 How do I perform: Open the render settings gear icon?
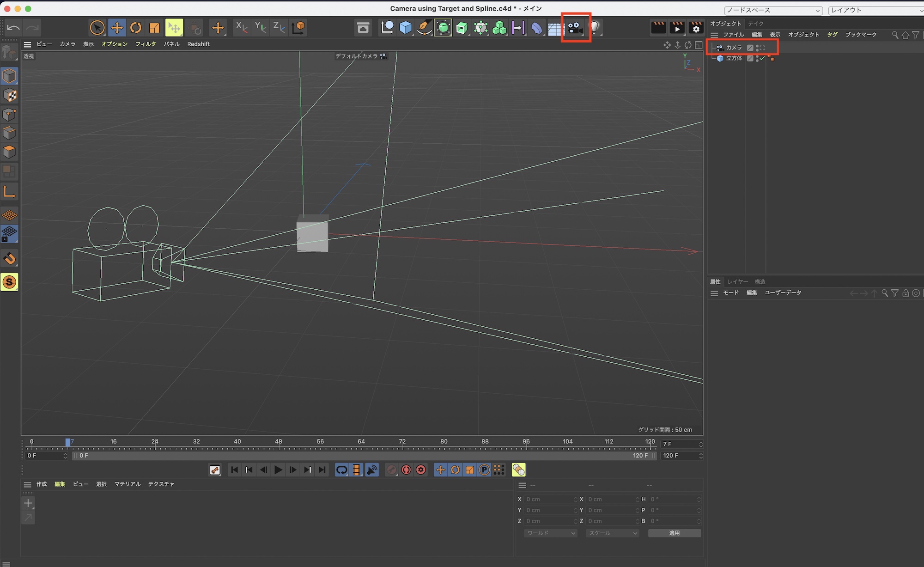tap(696, 28)
